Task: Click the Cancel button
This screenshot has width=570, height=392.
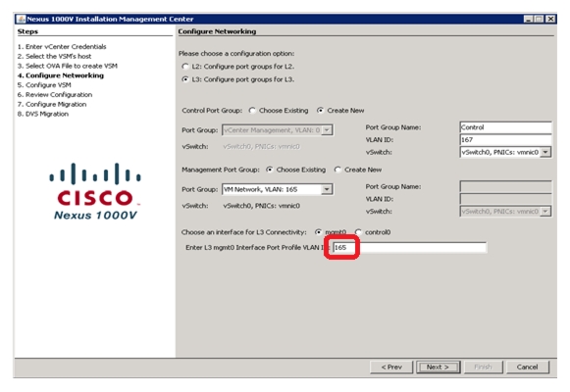Action: click(x=527, y=367)
